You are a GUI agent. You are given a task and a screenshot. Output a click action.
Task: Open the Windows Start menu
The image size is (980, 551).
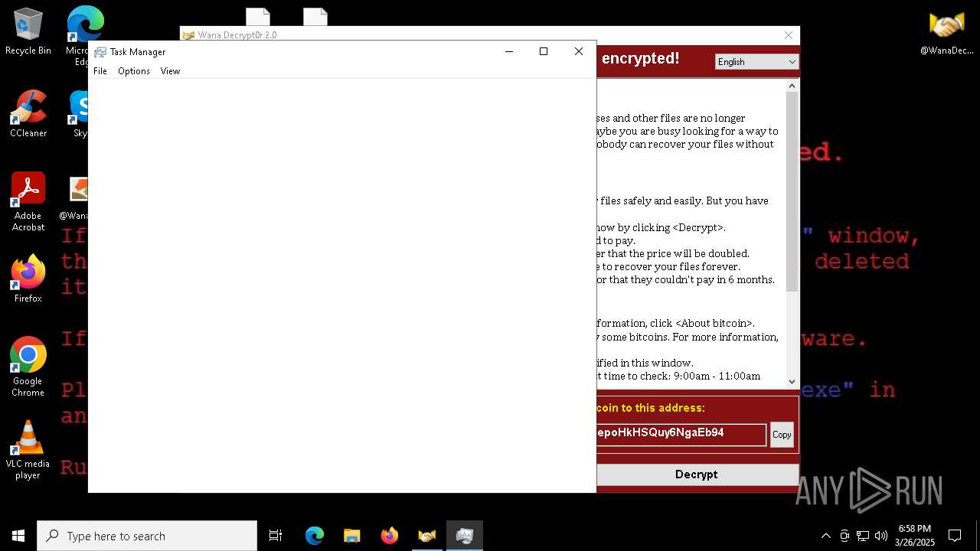point(18,536)
